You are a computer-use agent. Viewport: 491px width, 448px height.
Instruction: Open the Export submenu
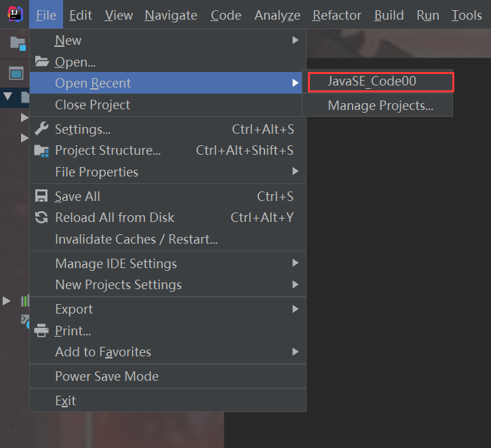pyautogui.click(x=295, y=309)
